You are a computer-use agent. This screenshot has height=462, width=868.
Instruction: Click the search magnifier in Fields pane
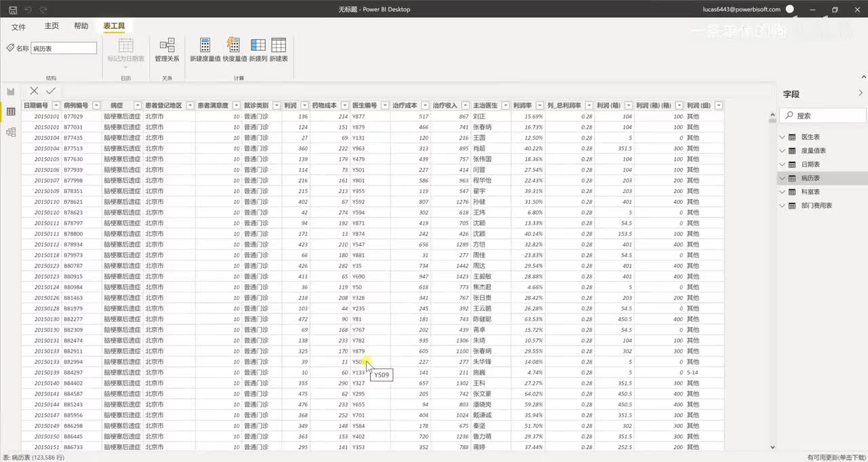point(789,116)
